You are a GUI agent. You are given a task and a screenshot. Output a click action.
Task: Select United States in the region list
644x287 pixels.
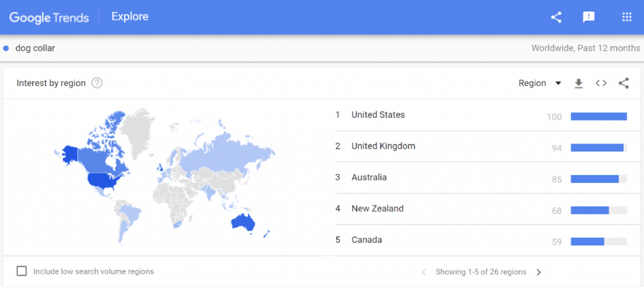point(378,115)
